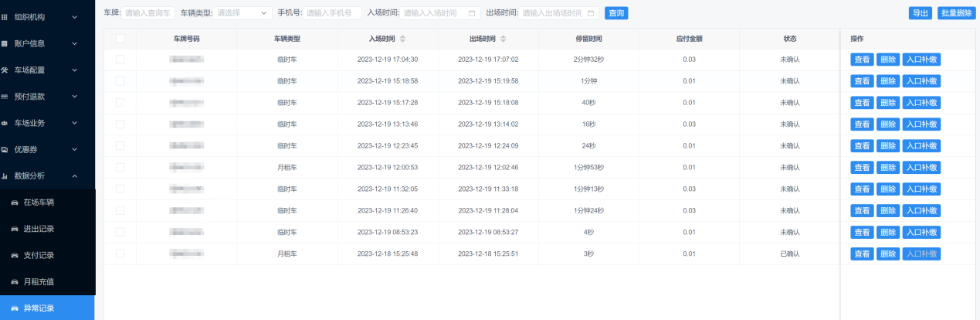The height and width of the screenshot is (320, 980).
Task: Check the row with entry time 17:04:30
Action: click(120, 60)
